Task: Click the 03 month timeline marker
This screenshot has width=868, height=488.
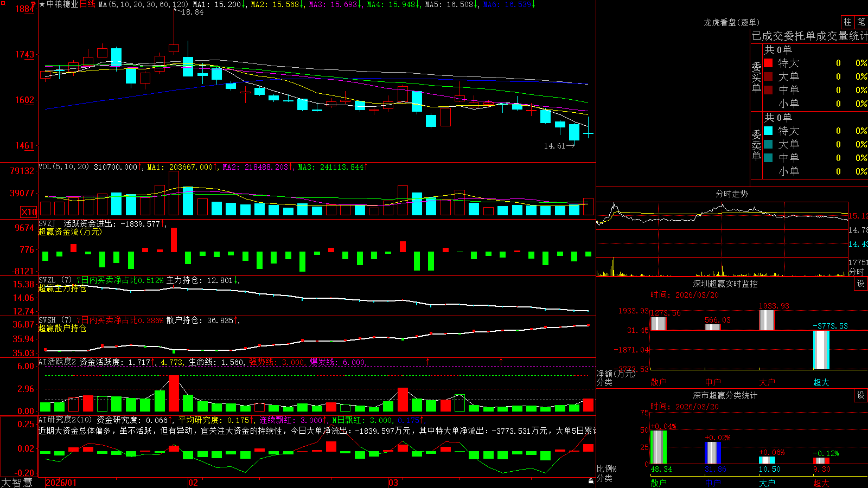Action: [393, 483]
